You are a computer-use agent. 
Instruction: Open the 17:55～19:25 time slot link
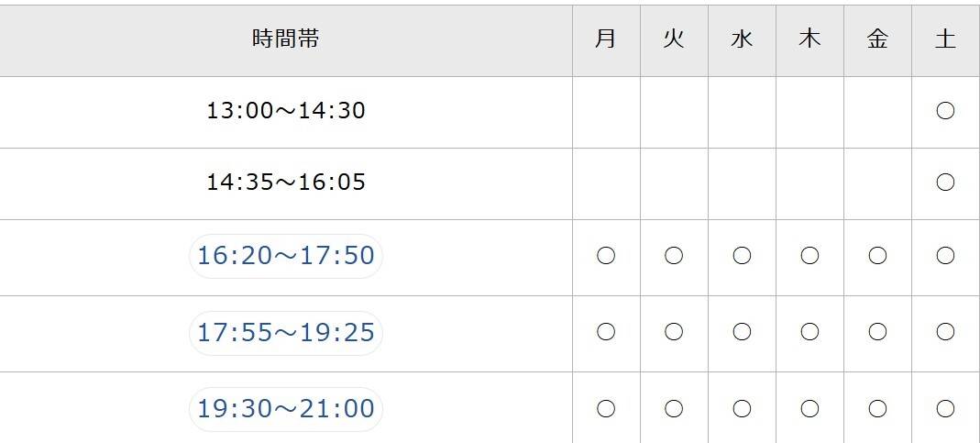tap(286, 332)
